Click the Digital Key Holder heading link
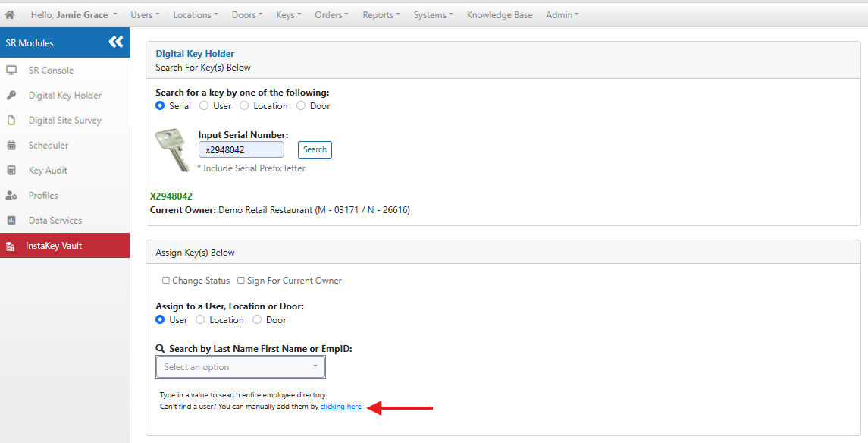Image resolution: width=868 pixels, height=443 pixels. [195, 54]
